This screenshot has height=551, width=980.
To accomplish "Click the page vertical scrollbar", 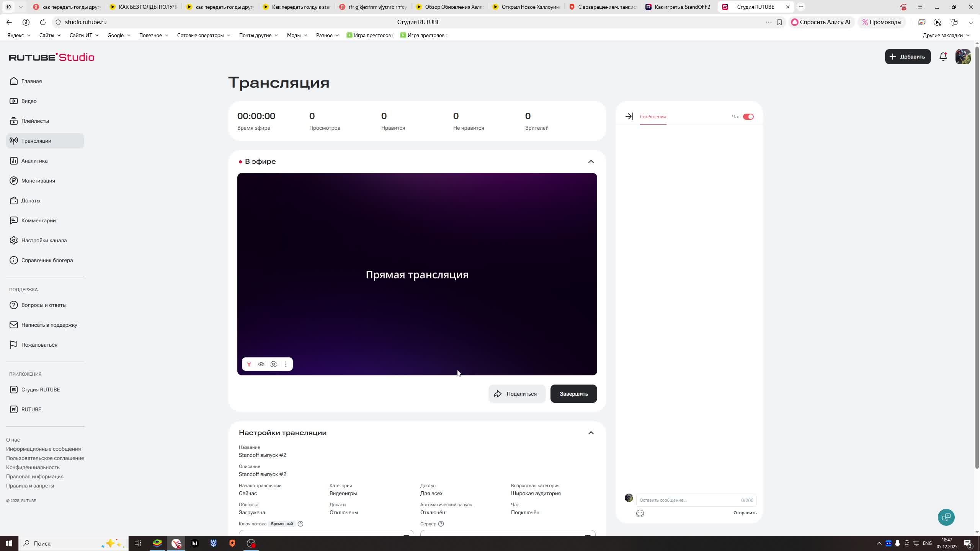I will click(977, 256).
